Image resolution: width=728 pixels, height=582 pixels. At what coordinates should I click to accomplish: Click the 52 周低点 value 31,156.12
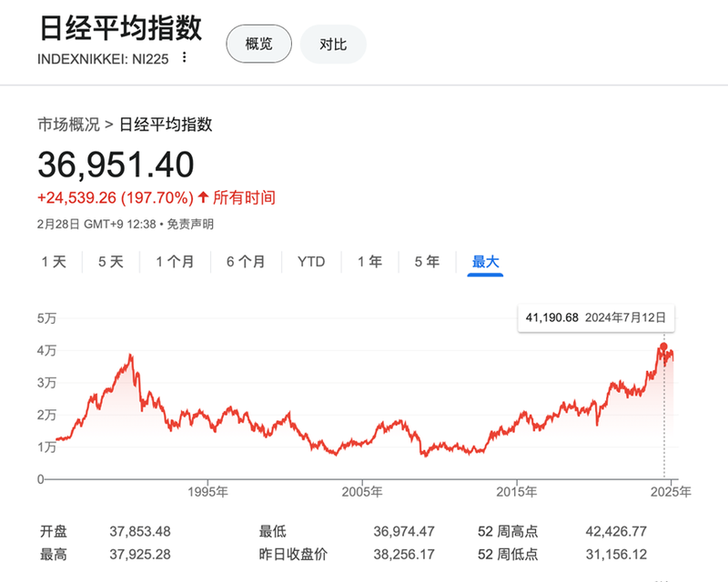pos(616,555)
